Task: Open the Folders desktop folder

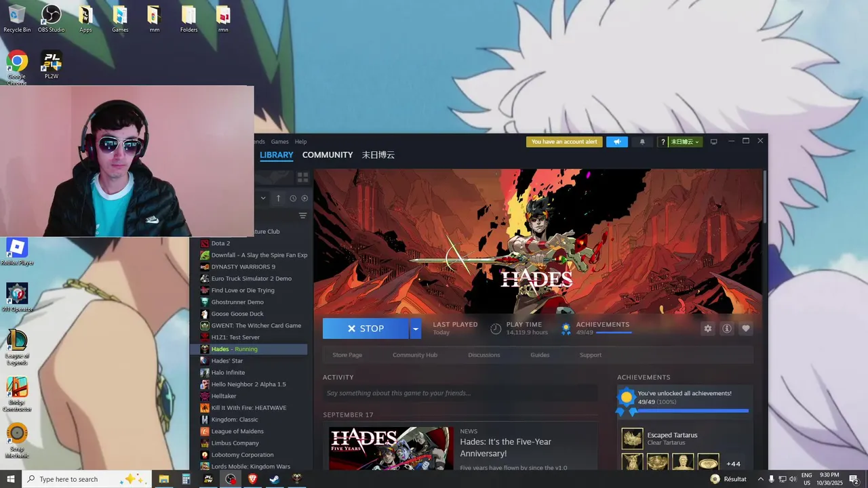Action: pos(189,19)
